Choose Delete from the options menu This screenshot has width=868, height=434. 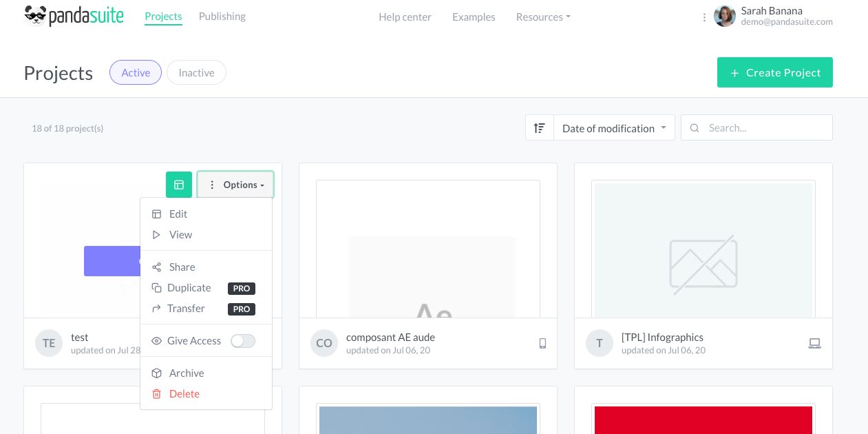pos(184,394)
